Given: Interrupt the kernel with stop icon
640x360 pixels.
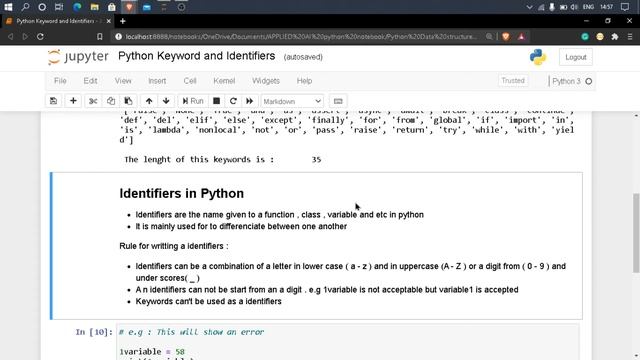Looking at the screenshot, I should 216,101.
